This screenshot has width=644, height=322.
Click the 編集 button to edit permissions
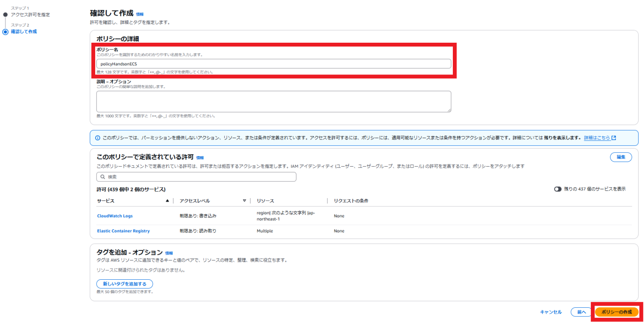621,157
